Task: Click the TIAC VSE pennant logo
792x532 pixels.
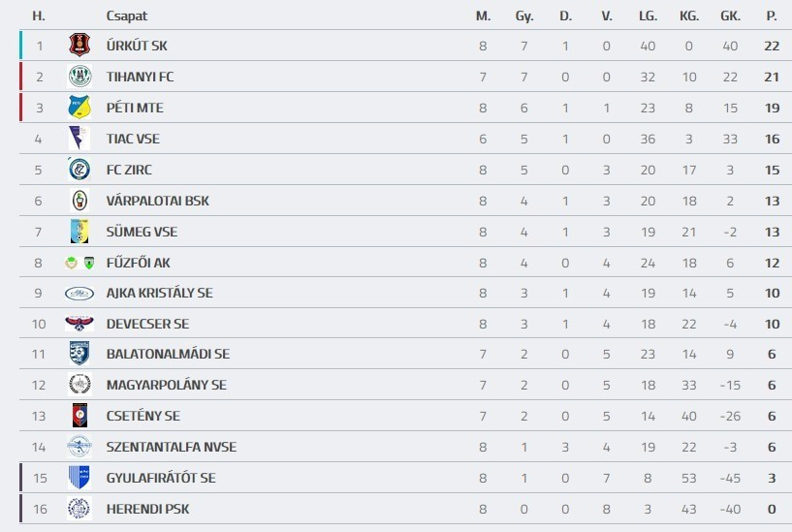Action: click(79, 139)
